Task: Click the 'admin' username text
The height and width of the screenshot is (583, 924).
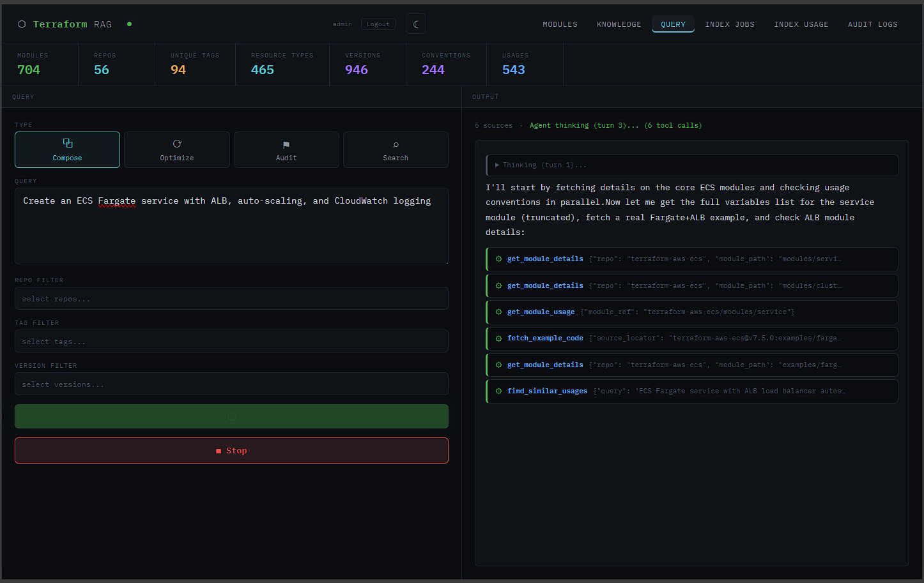Action: tap(343, 24)
